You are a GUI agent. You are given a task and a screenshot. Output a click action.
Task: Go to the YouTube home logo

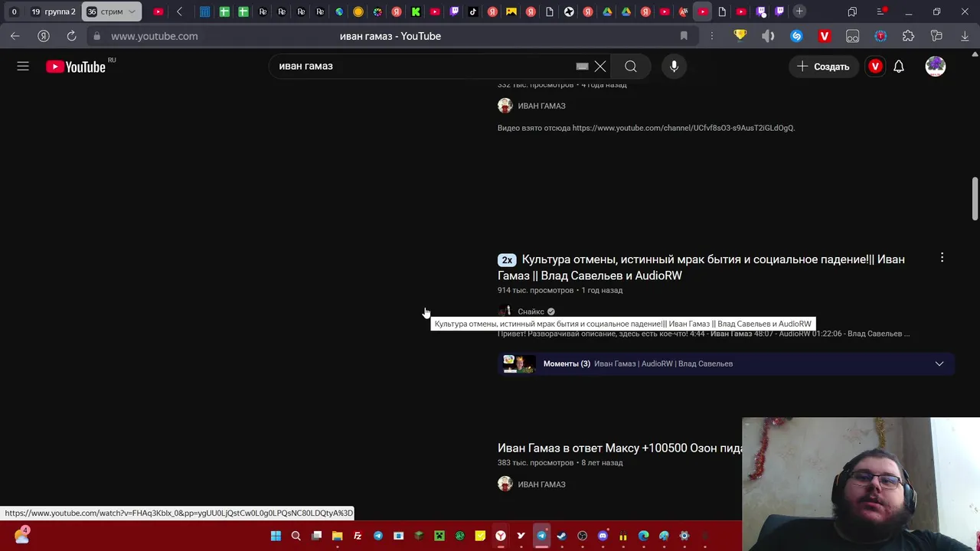[x=76, y=67]
